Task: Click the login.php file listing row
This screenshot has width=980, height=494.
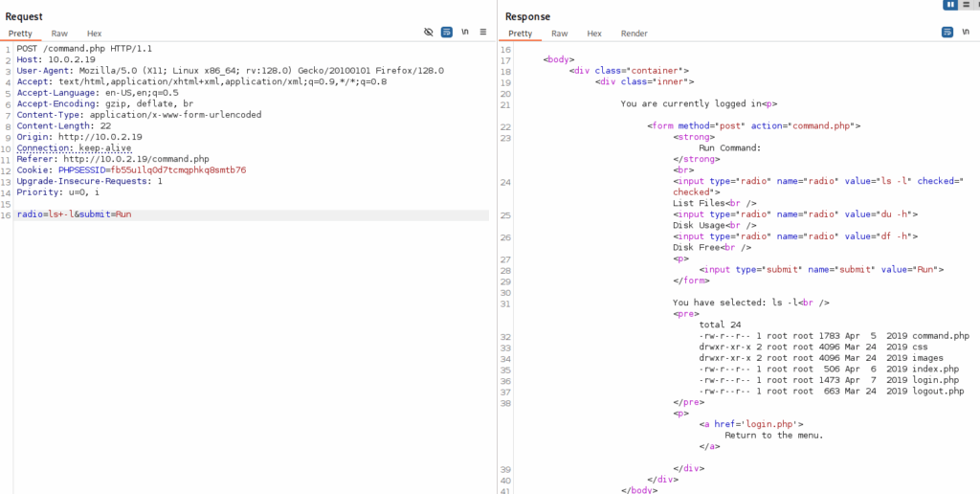Action: (829, 381)
